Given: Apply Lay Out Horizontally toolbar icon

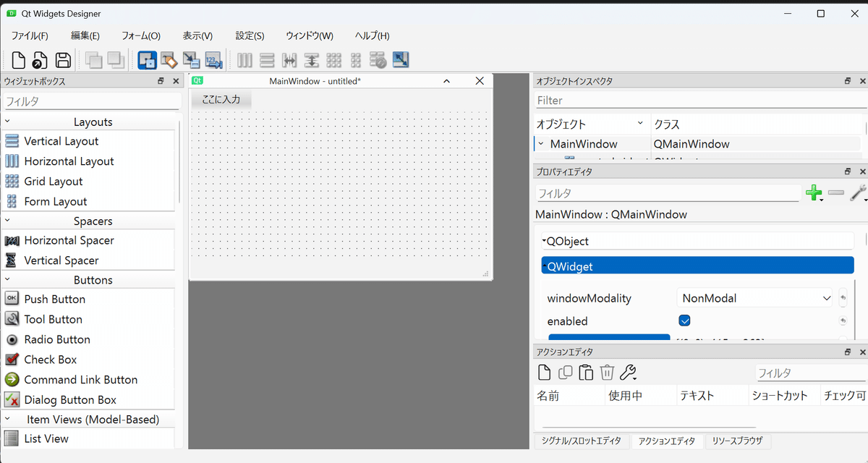Looking at the screenshot, I should point(245,60).
